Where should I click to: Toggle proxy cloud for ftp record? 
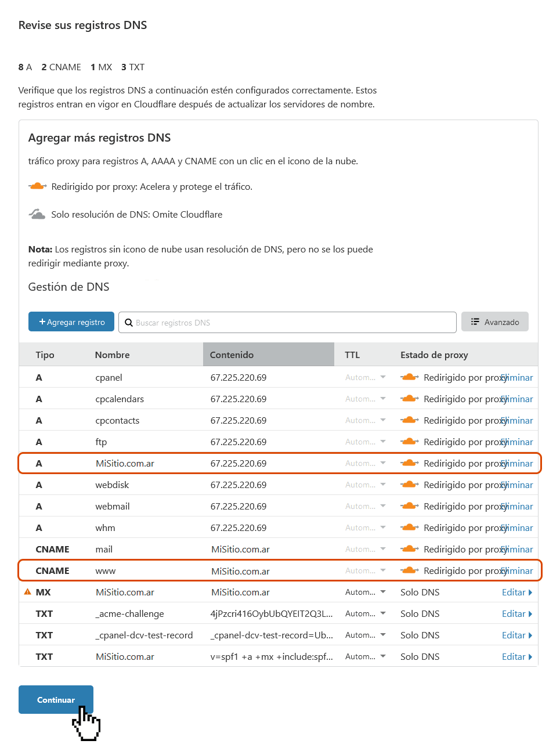click(410, 442)
